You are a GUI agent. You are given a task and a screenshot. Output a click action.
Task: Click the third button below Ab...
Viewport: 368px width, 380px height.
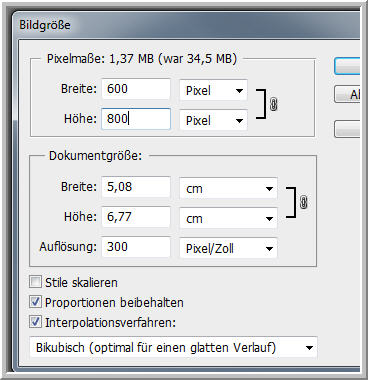347,129
